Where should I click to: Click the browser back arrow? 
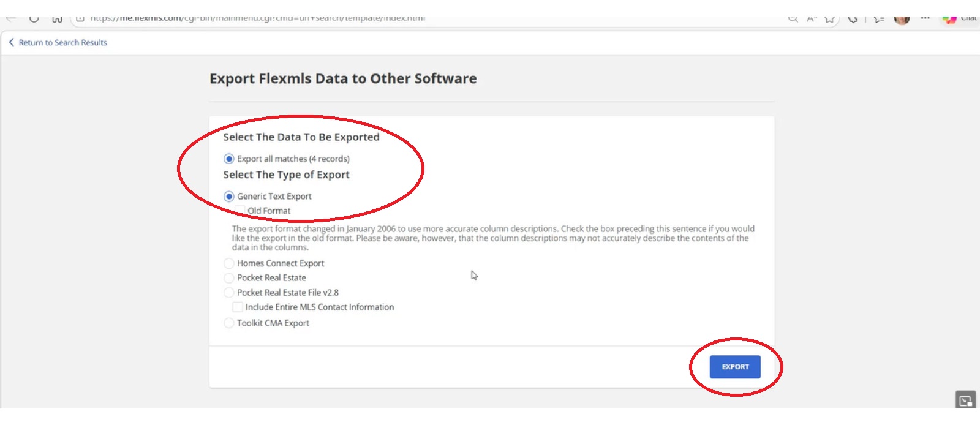[11, 18]
